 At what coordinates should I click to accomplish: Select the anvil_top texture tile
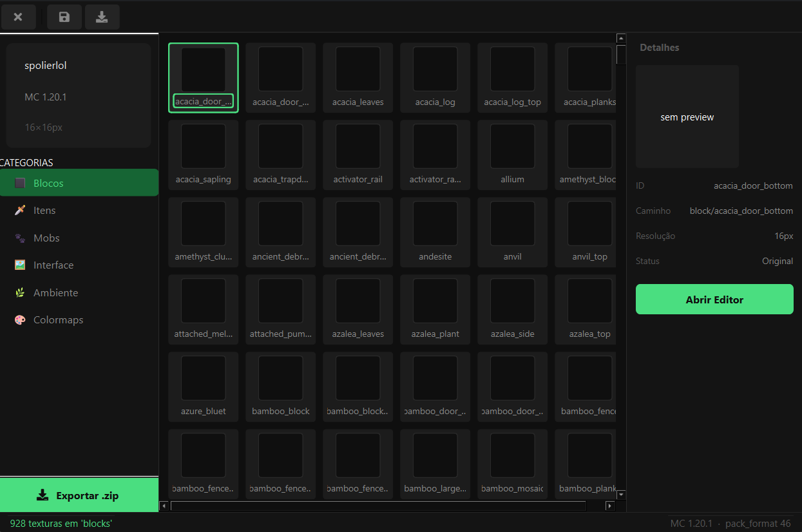point(586,233)
